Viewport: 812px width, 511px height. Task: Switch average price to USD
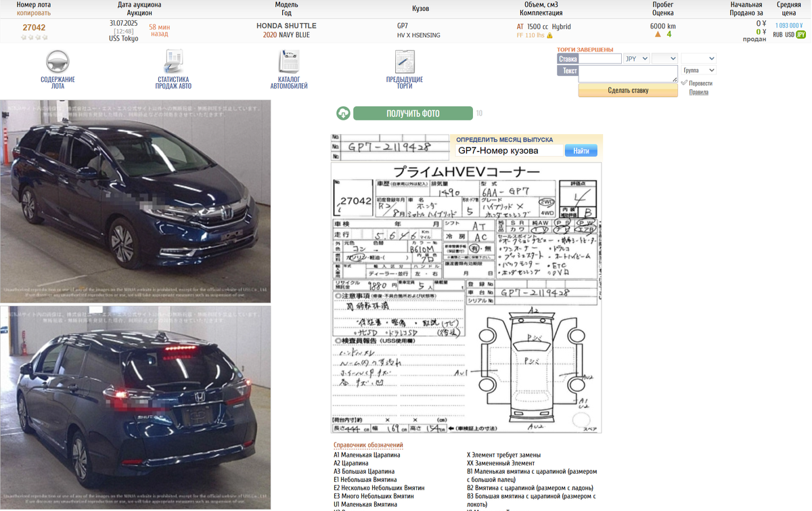click(x=790, y=35)
